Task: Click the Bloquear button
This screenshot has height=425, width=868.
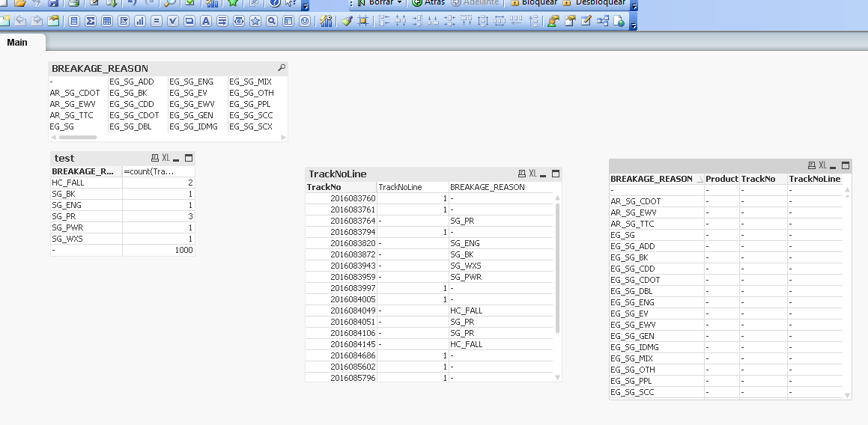Action: tap(534, 3)
